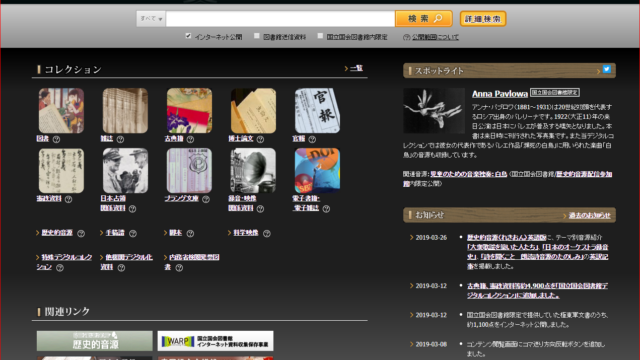This screenshot has height=360, width=640.
Task: Open the 児童のための音楽独奏:白鳥 audio link
Action: pyautogui.click(x=469, y=174)
